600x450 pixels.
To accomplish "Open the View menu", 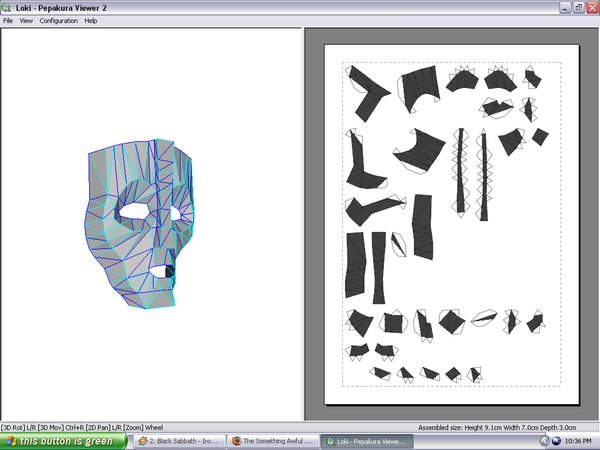I will (x=26, y=20).
